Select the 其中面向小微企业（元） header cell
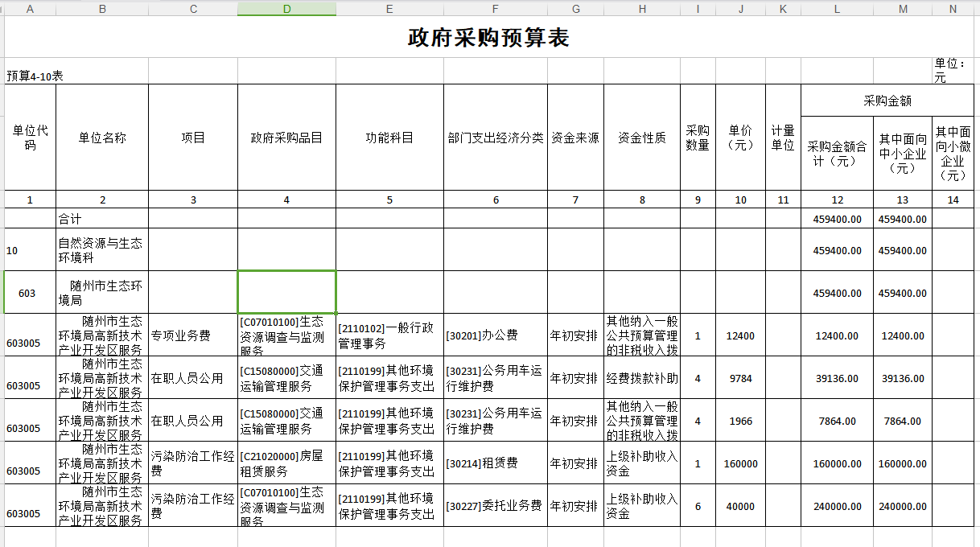The height and width of the screenshot is (547, 980). point(953,154)
